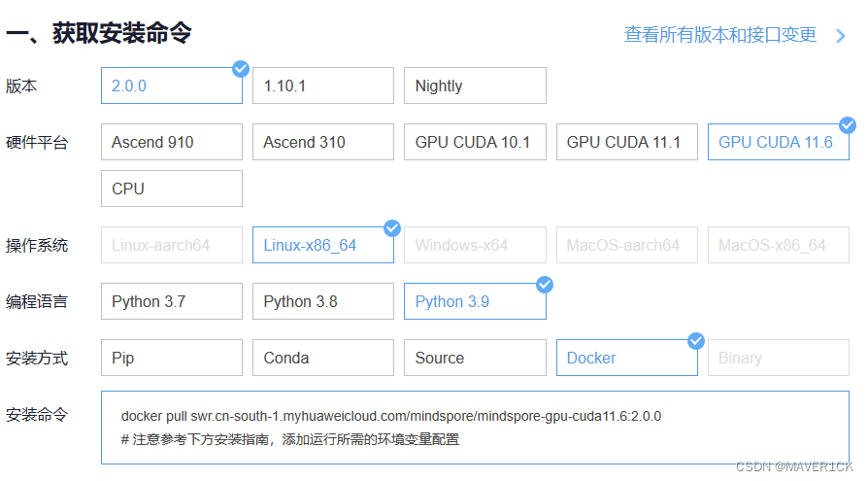
Task: Choose GPU CUDA 10.1 platform
Action: [x=475, y=142]
